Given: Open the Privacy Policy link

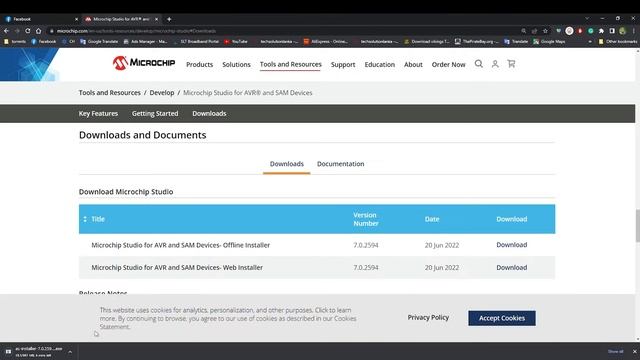Looking at the screenshot, I should coord(428,317).
